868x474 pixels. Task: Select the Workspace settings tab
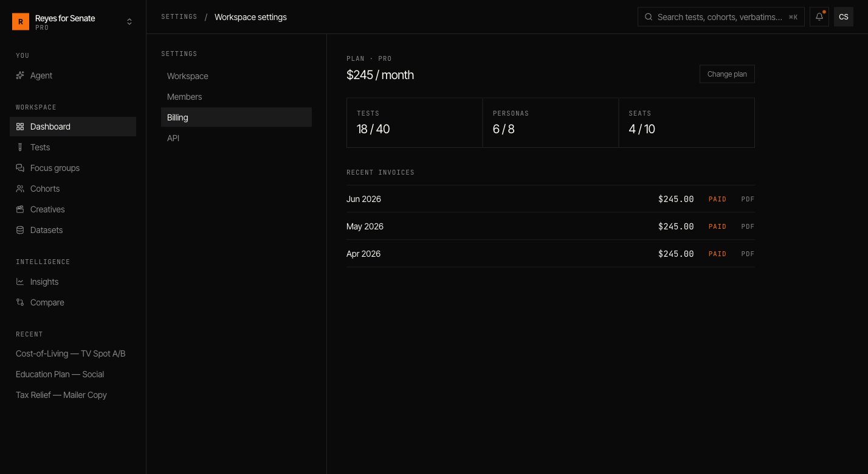coord(236,76)
